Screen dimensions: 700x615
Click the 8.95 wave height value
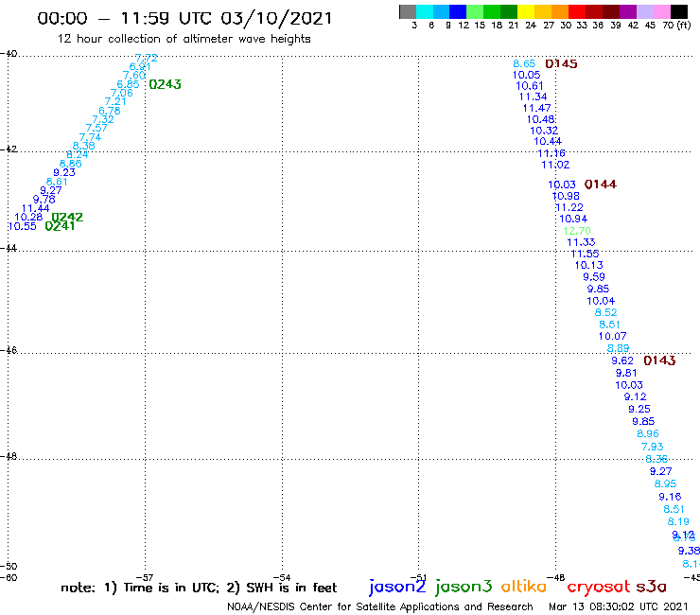click(x=665, y=483)
